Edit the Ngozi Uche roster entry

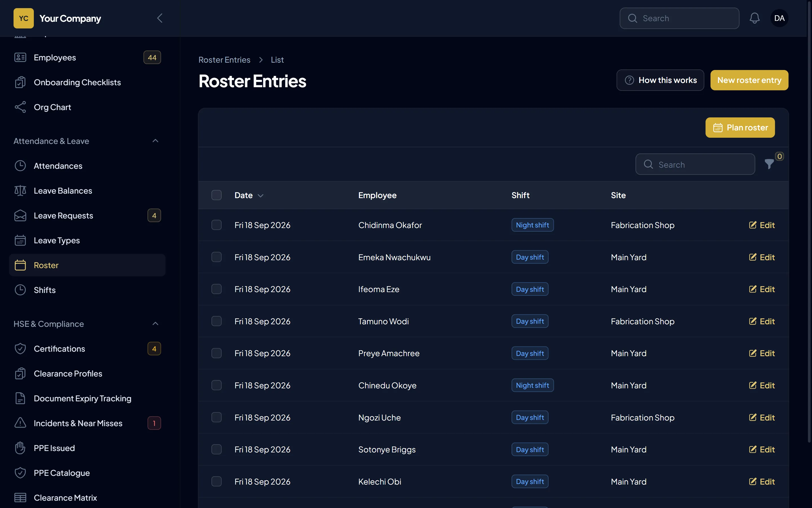coord(762,418)
